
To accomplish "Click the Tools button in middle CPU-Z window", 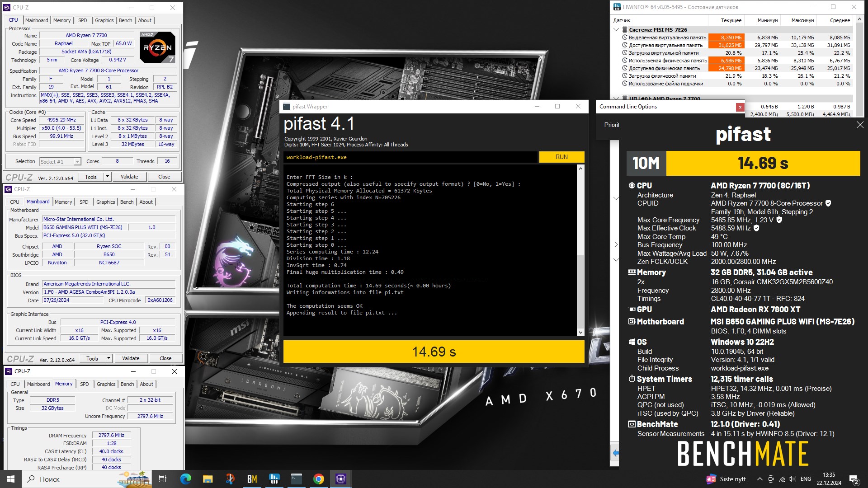I will [92, 358].
